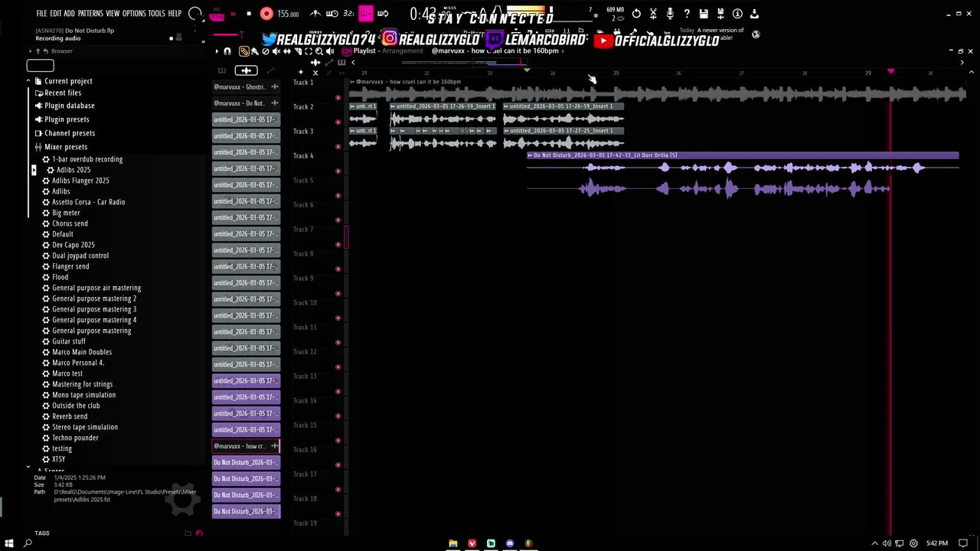Open the EDIT menu
The width and height of the screenshot is (980, 551).
(x=56, y=14)
